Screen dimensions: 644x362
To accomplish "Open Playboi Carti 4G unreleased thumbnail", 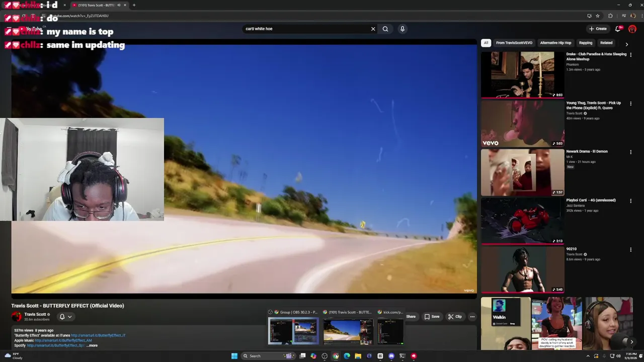I will tap(523, 221).
